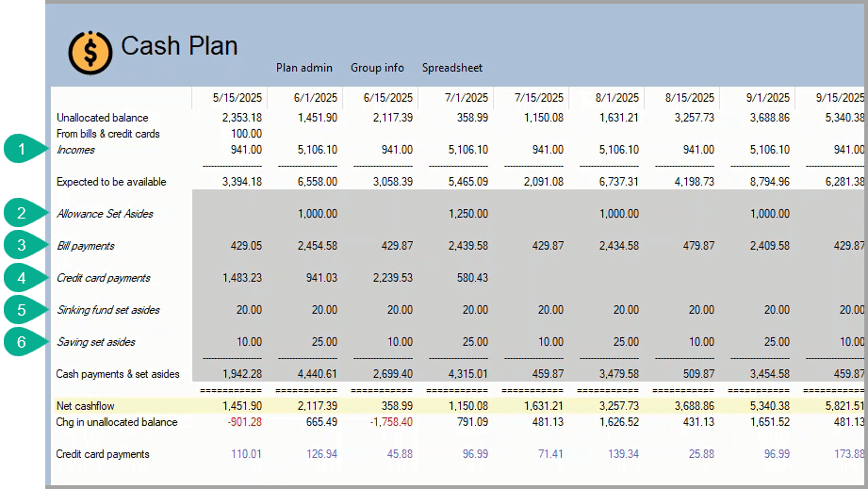Screen dimensions: 868x489
Task: Open the Bill payments link
Action: point(86,246)
